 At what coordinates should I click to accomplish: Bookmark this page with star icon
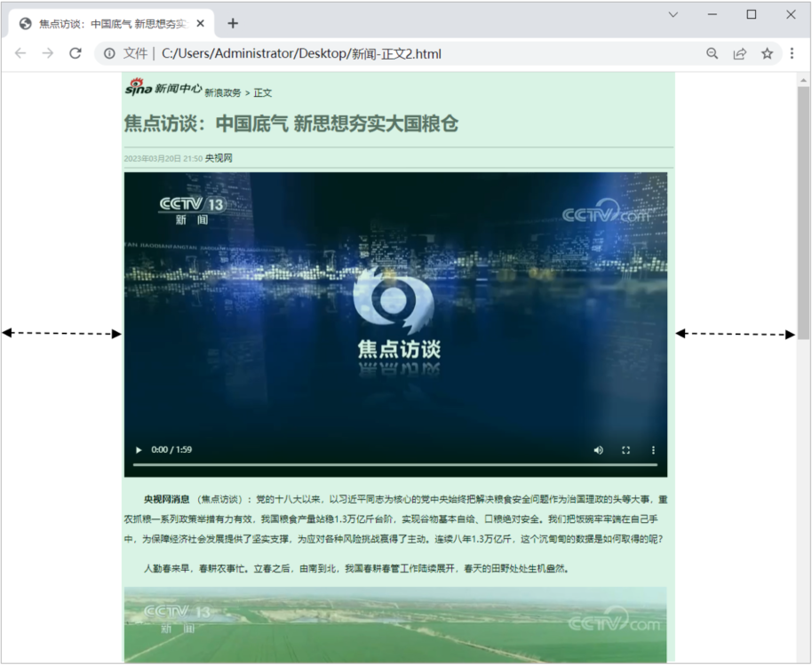[767, 53]
